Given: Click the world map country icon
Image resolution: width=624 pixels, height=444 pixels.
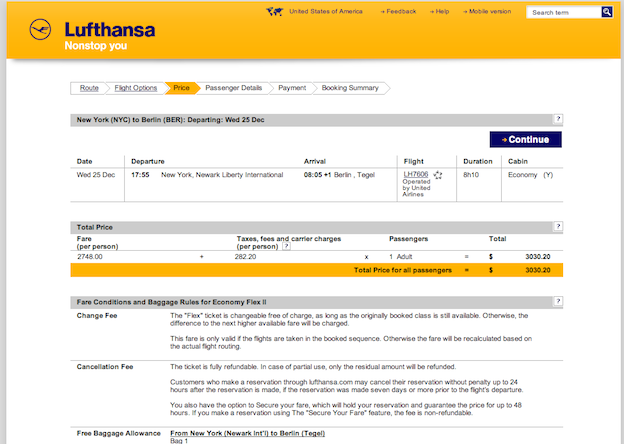Looking at the screenshot, I should pos(275,12).
